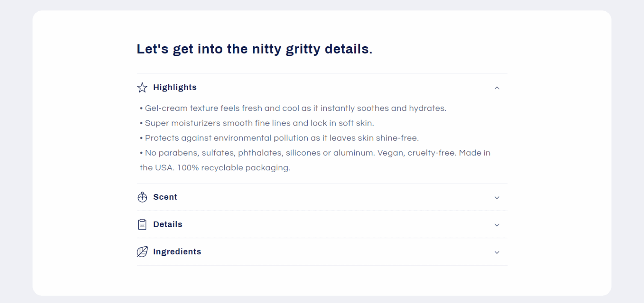This screenshot has width=644, height=303.
Task: Select the Scent section row
Action: coord(165,197)
